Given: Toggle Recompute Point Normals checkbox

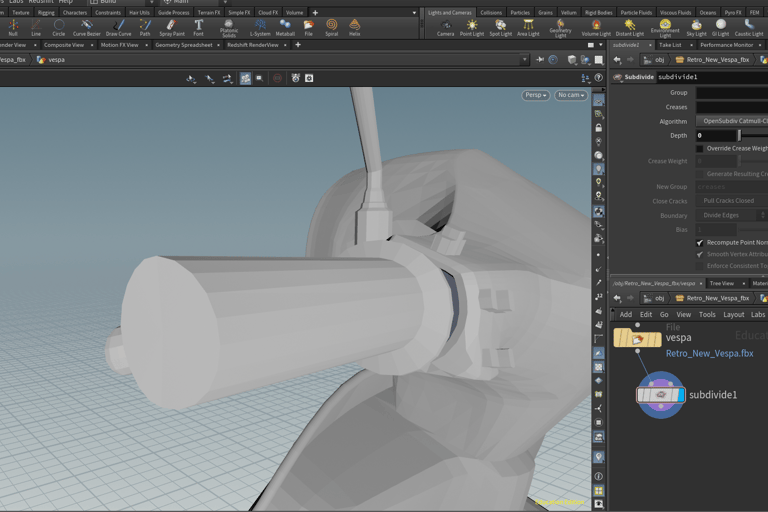Looking at the screenshot, I should click(x=700, y=242).
